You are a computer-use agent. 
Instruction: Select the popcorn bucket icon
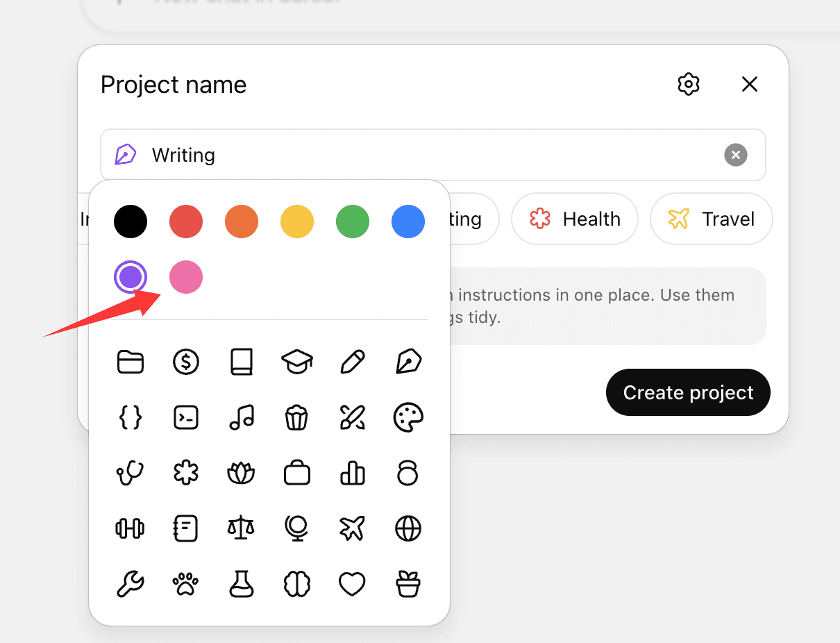[x=297, y=417]
